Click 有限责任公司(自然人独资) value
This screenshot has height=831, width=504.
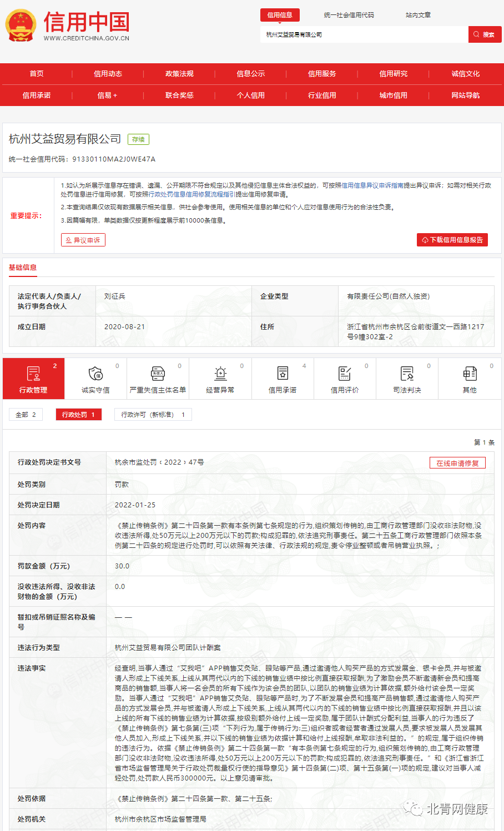tap(388, 296)
